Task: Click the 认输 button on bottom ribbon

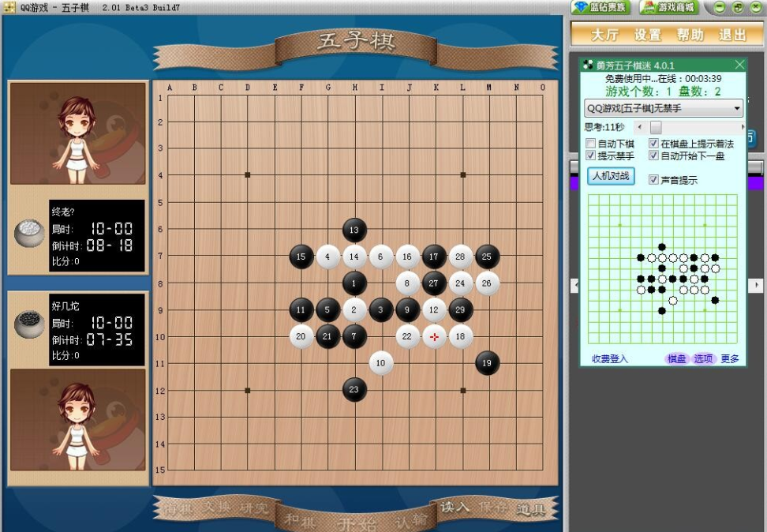Action: (411, 521)
